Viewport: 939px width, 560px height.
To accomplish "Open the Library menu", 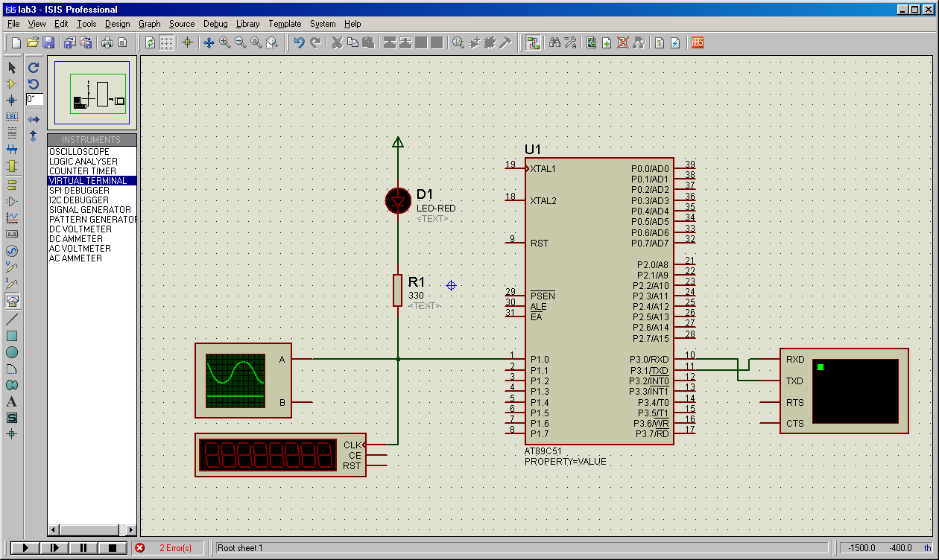I will pos(247,24).
